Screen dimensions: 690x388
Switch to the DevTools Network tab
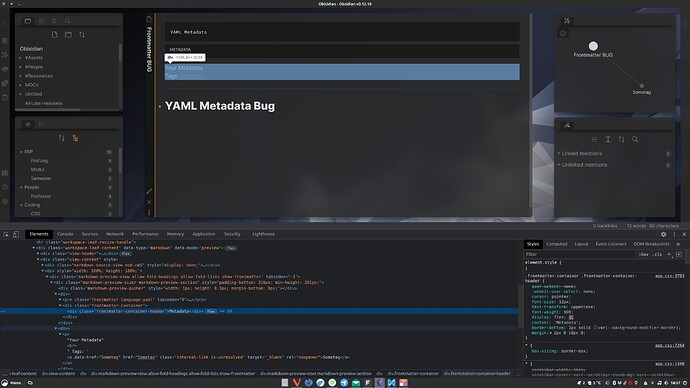(x=115, y=234)
